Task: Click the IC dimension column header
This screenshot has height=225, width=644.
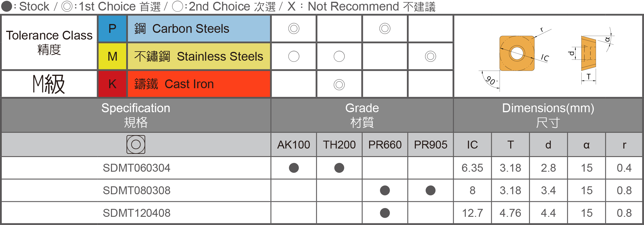Action: pos(472,145)
